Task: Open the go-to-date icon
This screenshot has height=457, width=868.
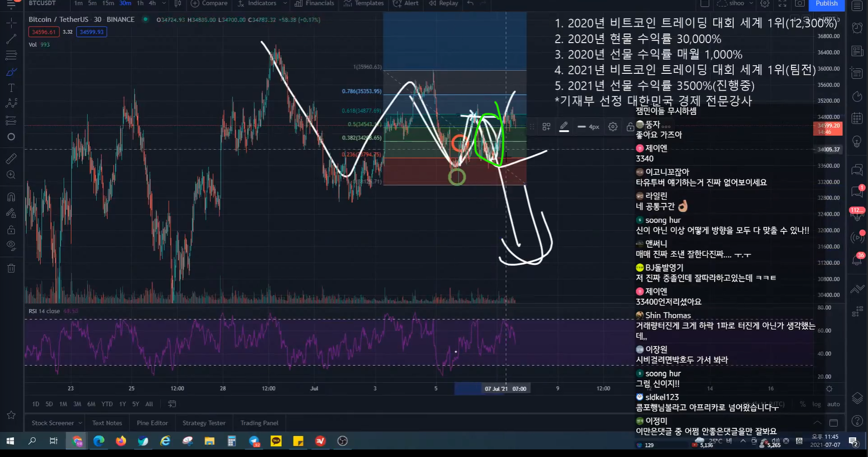Action: coord(172,404)
